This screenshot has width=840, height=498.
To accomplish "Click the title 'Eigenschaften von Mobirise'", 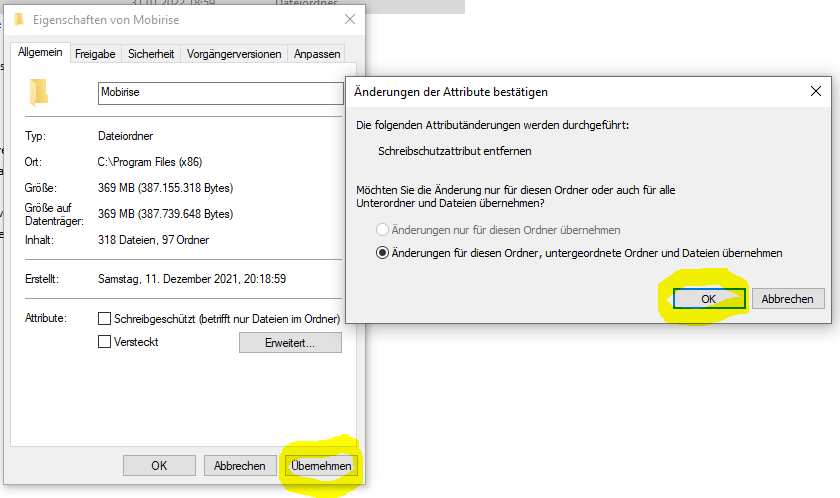I will 106,20.
